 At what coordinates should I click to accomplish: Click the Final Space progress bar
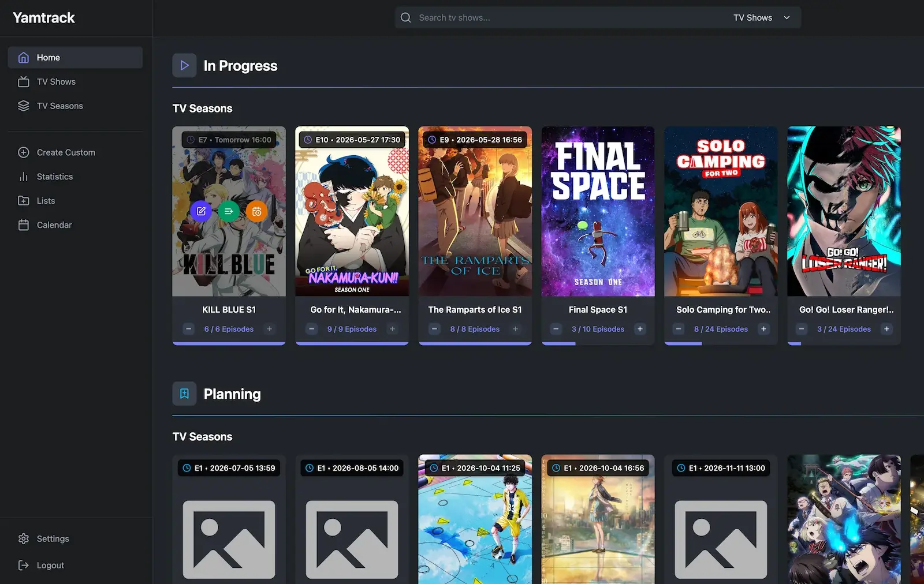coord(598,344)
